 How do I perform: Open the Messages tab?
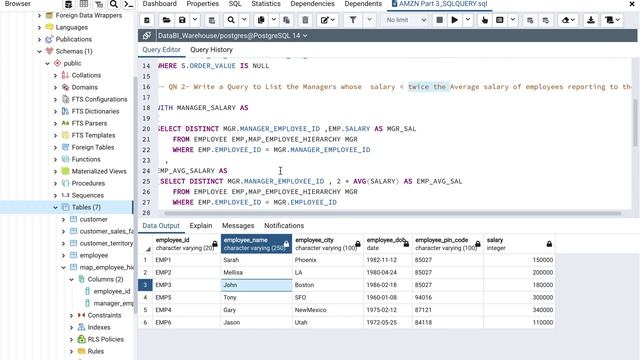pos(238,226)
